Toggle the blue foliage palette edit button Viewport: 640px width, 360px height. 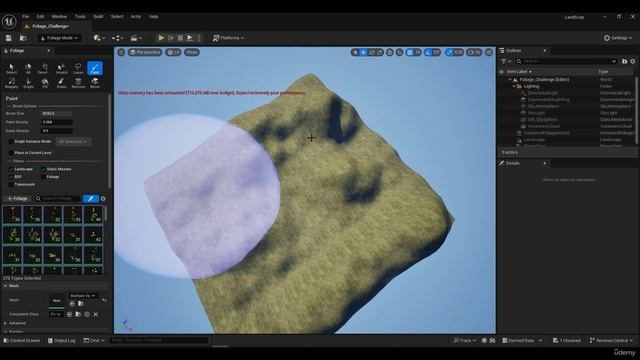91,198
